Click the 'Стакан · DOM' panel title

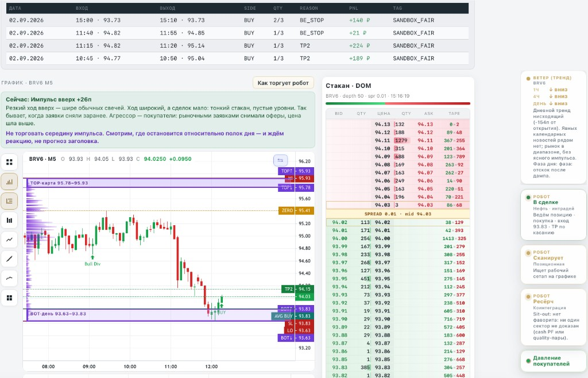pyautogui.click(x=349, y=86)
